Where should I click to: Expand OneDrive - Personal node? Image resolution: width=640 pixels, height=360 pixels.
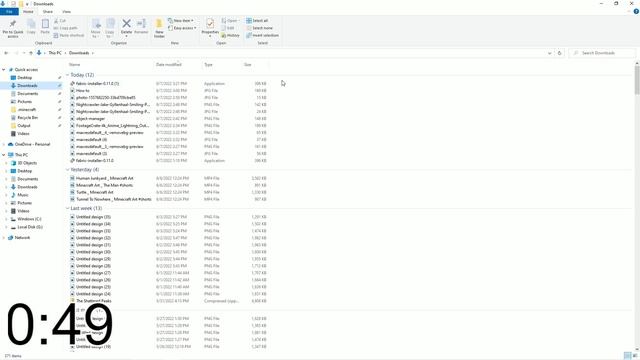click(x=4, y=144)
